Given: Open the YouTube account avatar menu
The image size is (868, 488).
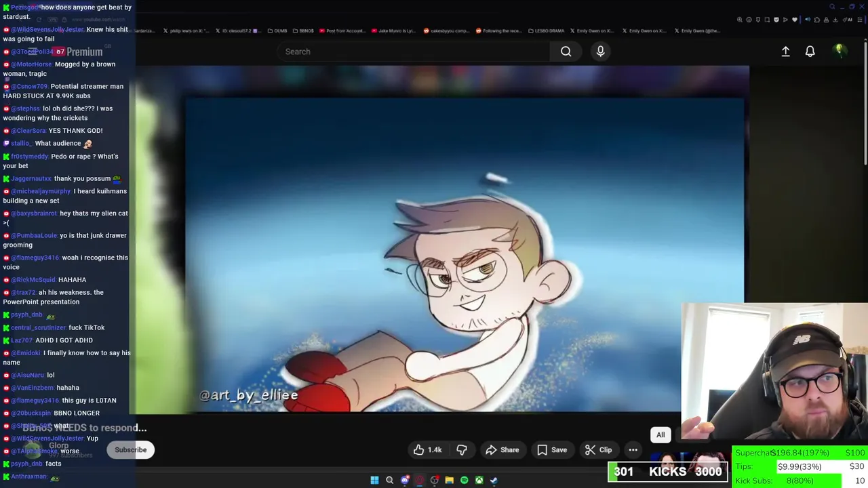Looking at the screenshot, I should pyautogui.click(x=839, y=51).
